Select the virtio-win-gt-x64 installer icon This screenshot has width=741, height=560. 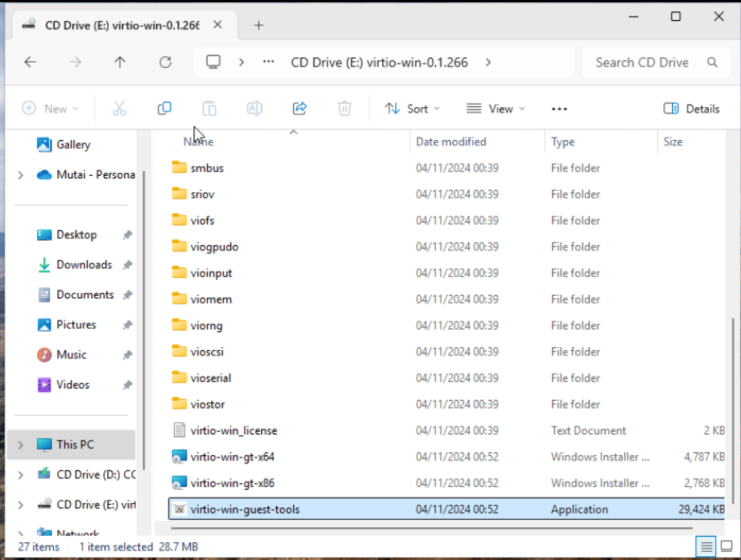[179, 457]
